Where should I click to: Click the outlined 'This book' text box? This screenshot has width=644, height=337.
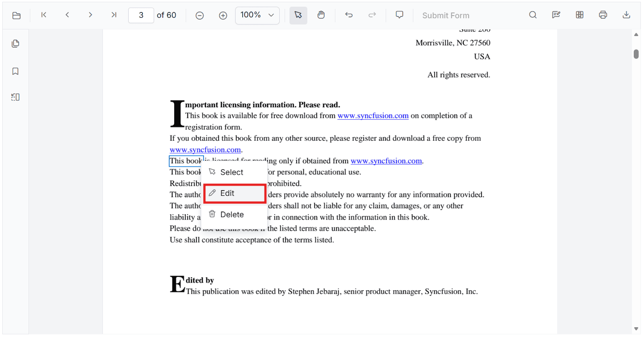[186, 161]
